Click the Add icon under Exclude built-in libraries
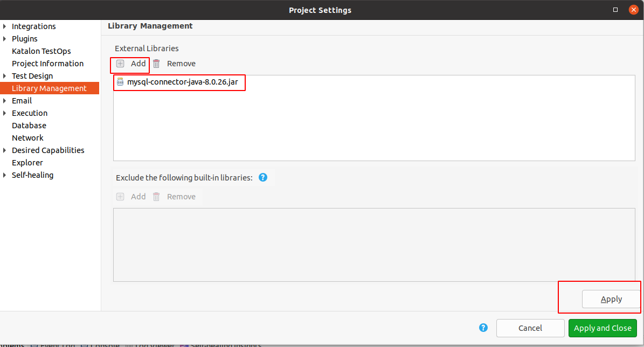Screen dimensions: 644x347 click(x=120, y=197)
